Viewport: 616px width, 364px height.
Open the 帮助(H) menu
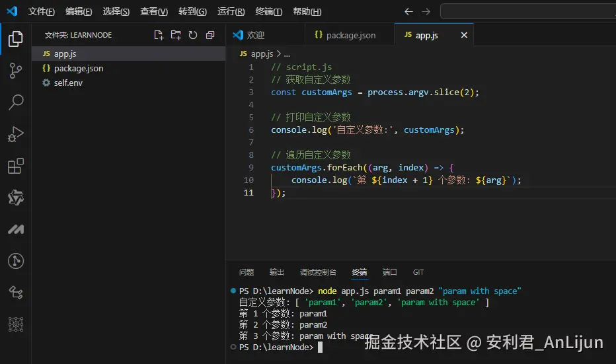point(307,11)
